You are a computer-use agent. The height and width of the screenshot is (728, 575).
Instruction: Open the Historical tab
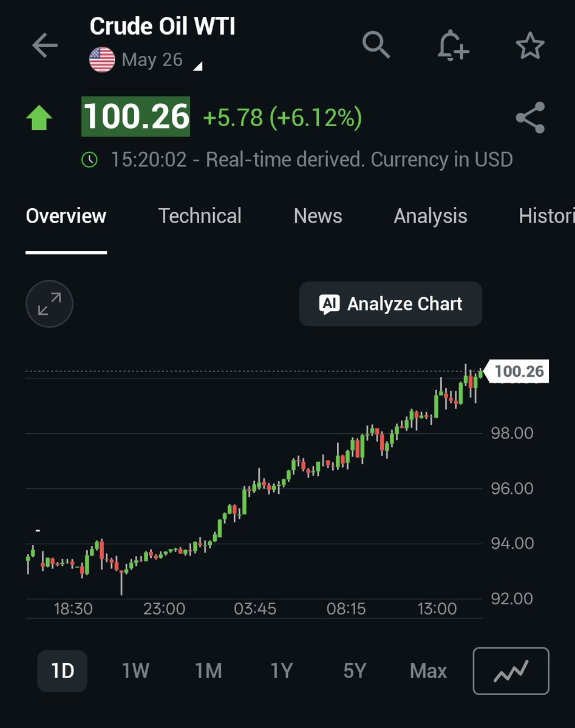[546, 216]
